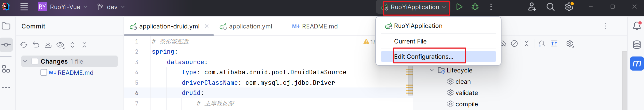Collapse all in the Commit changes tree

(84, 45)
